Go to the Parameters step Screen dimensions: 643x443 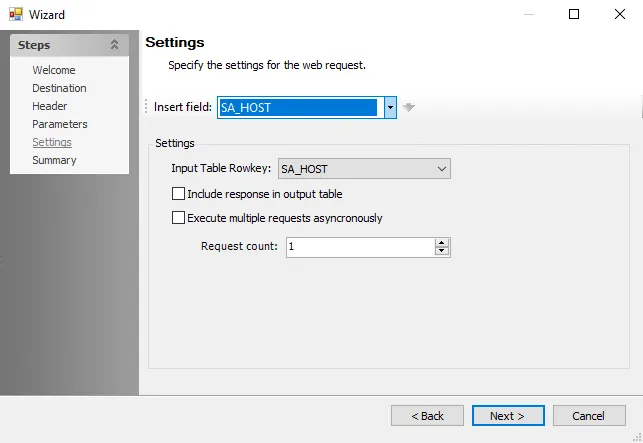(60, 124)
